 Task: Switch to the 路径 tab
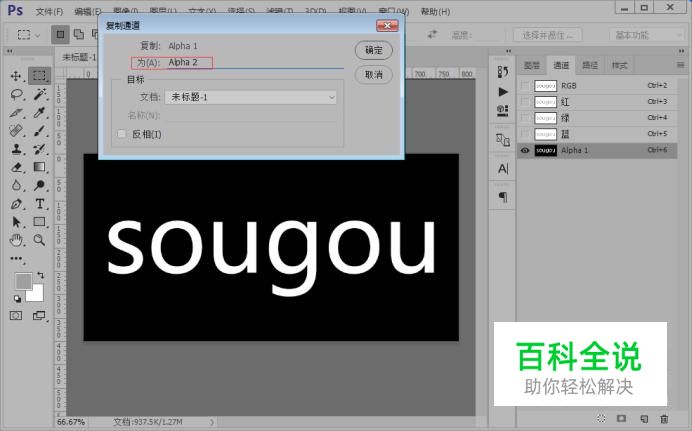[x=590, y=66]
